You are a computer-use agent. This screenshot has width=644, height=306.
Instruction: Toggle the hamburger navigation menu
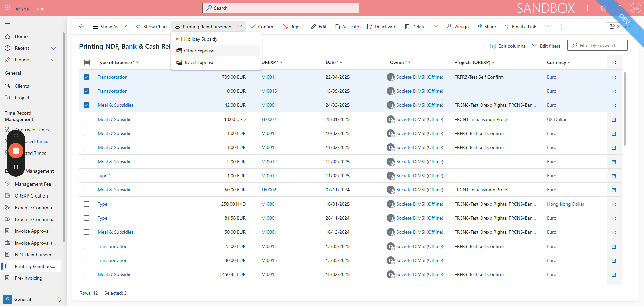(7, 24)
